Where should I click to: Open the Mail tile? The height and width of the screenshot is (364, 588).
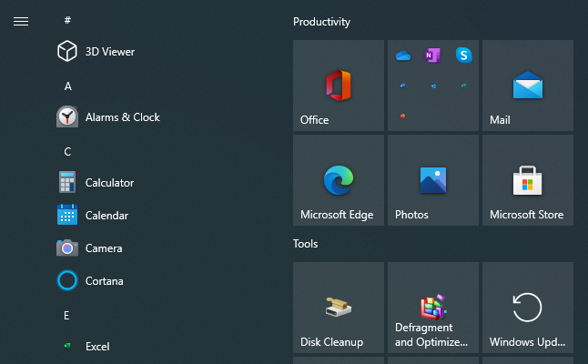[528, 86]
